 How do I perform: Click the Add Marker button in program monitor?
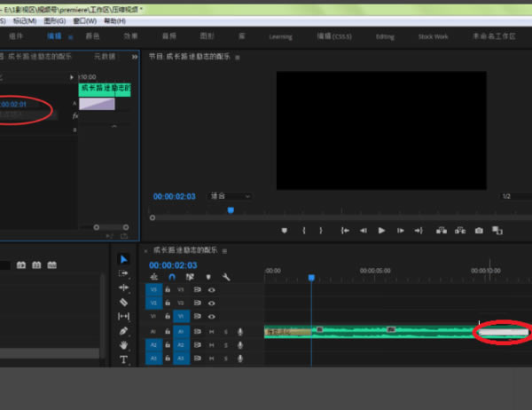click(285, 230)
